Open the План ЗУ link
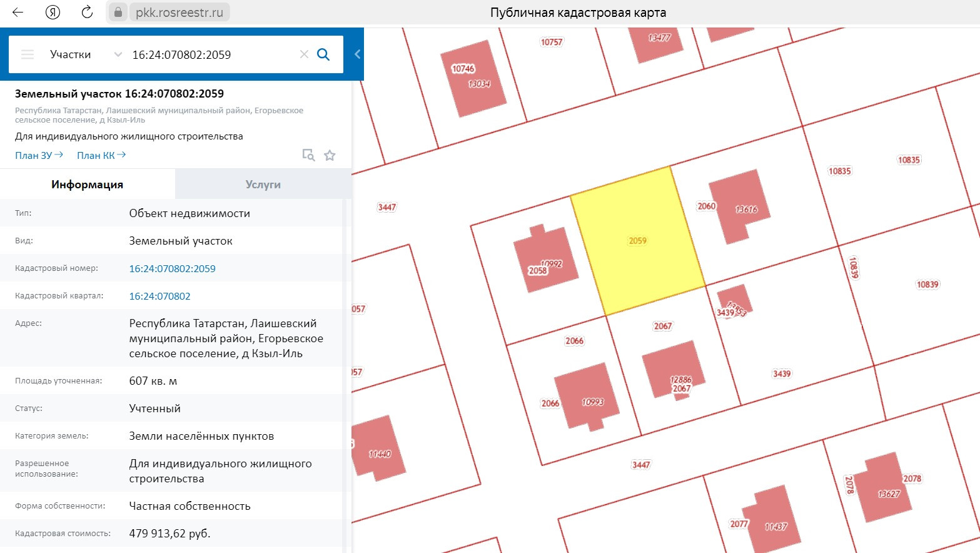 [x=39, y=155]
